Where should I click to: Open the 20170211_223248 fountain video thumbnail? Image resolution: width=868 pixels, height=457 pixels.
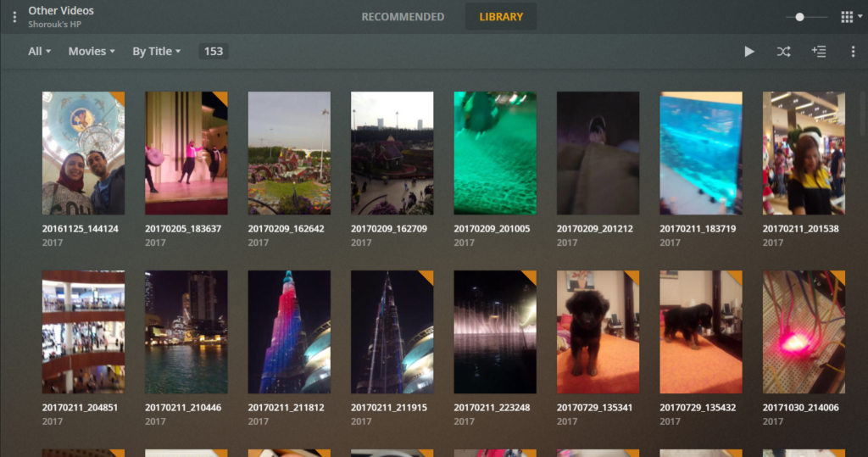click(495, 332)
